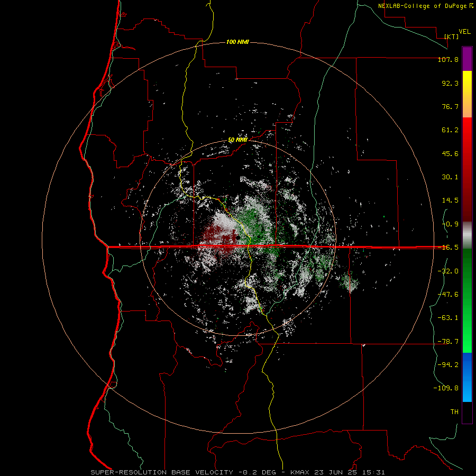This screenshot has height=476, width=476.
Task: Click the VEL legend title
Action: pos(464,32)
